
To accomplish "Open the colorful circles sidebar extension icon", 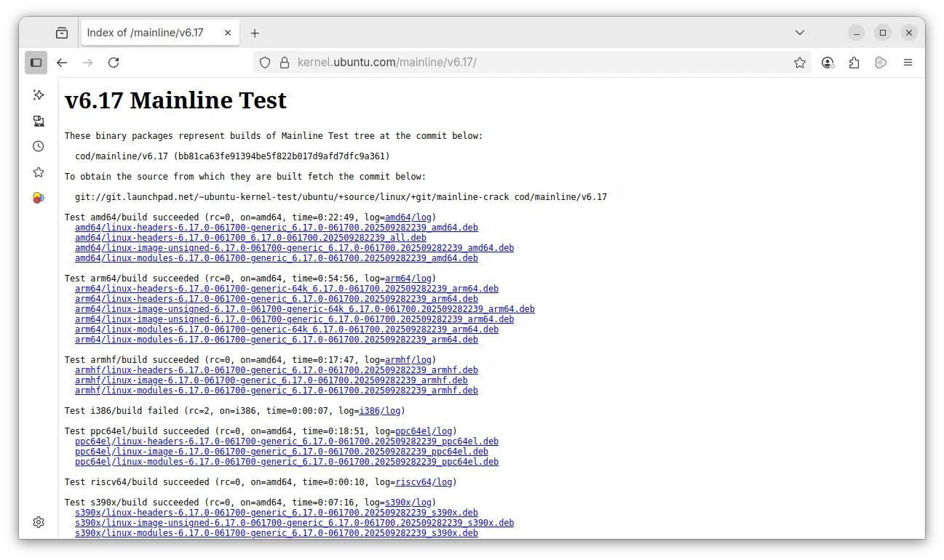I will tap(39, 198).
